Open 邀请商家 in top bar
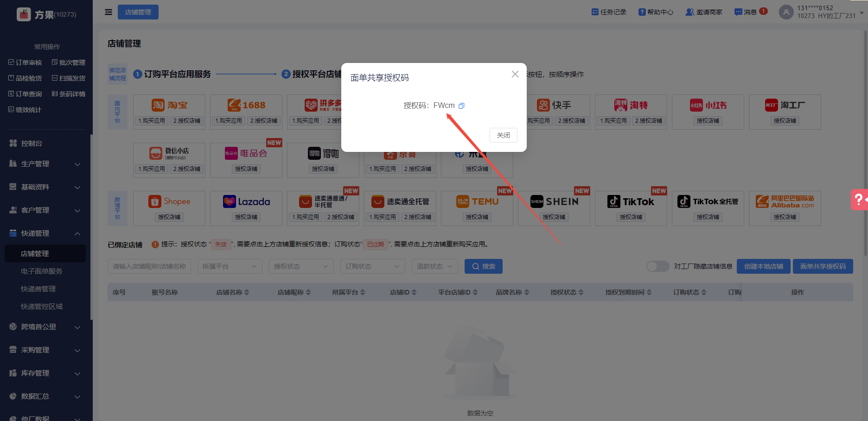 coord(704,12)
